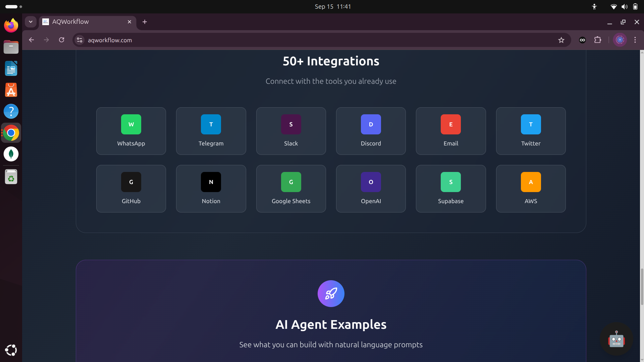This screenshot has width=644, height=362.
Task: Click the Supabase label text
Action: [x=451, y=201]
